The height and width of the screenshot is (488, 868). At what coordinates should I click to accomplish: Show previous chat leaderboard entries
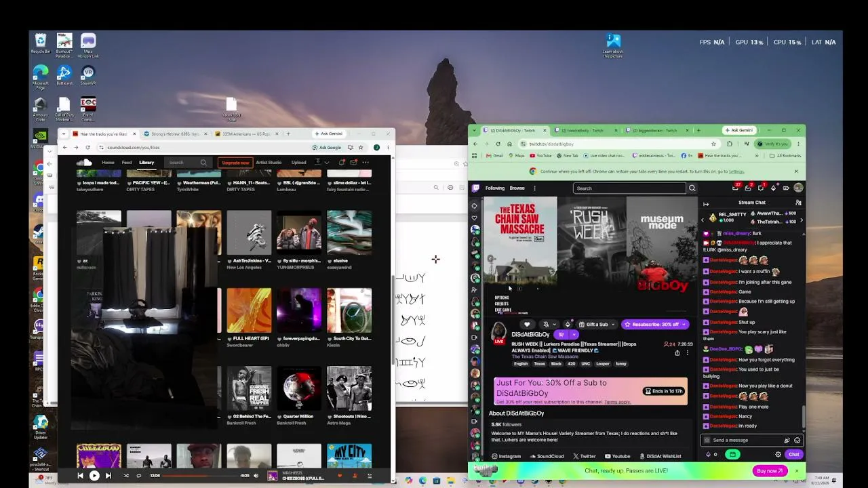click(703, 220)
